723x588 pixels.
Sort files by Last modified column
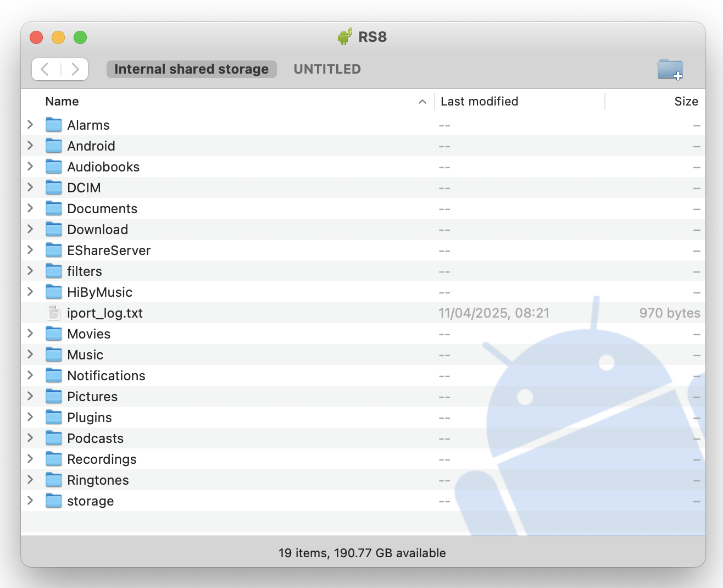[480, 102]
